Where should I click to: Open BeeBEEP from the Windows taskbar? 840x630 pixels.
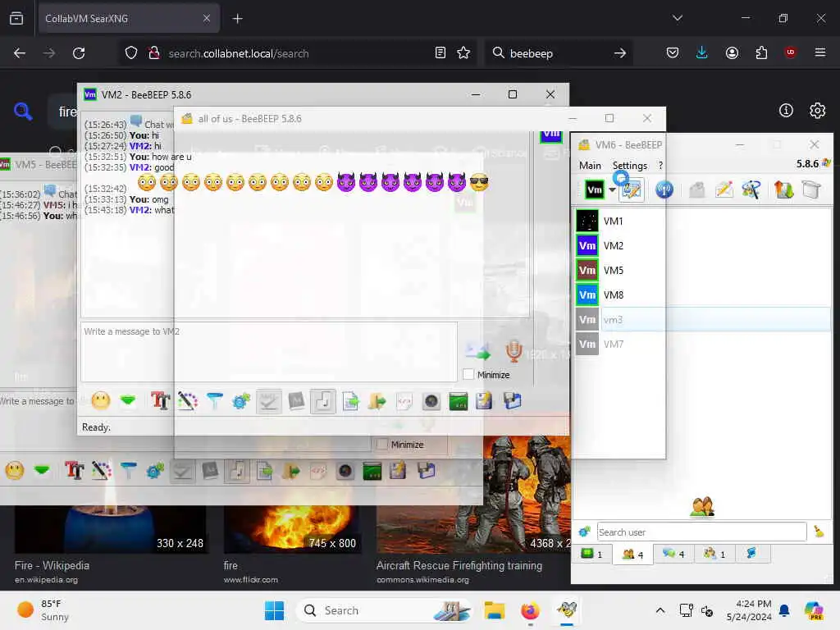pyautogui.click(x=566, y=610)
